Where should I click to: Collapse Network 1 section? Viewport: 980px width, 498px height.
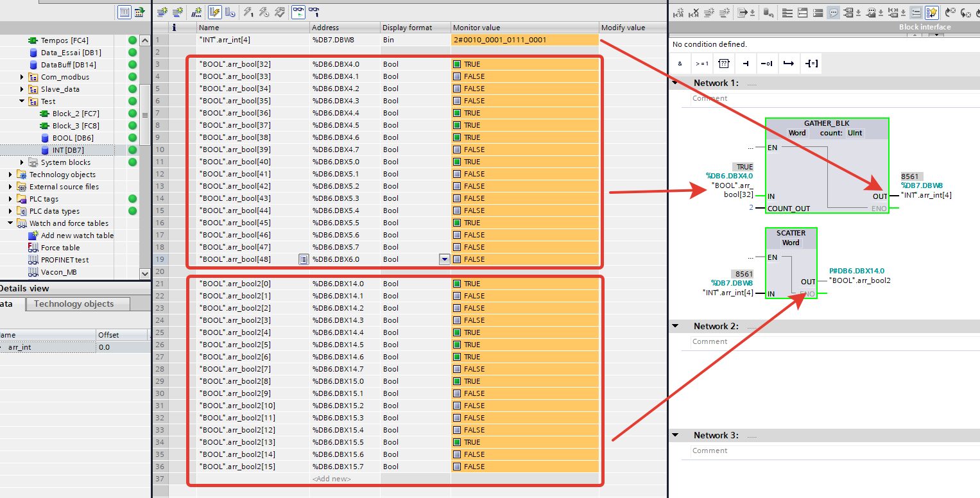coord(675,83)
